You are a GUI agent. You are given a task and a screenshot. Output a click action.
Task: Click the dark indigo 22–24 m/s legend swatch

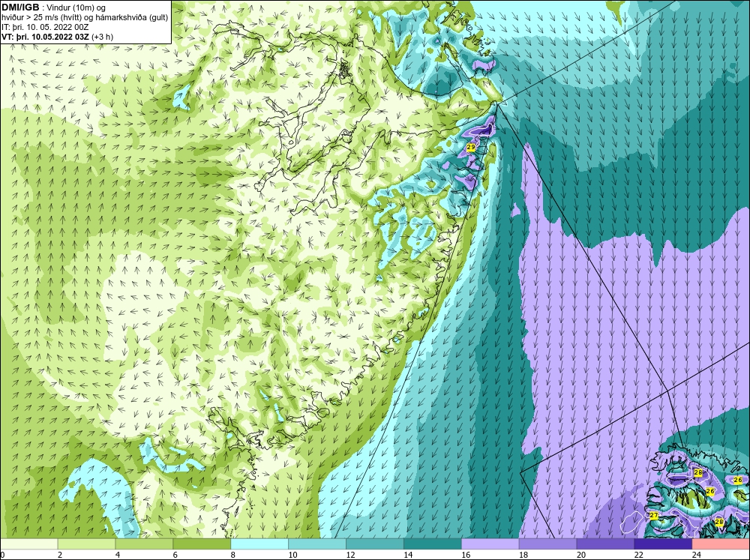click(663, 544)
